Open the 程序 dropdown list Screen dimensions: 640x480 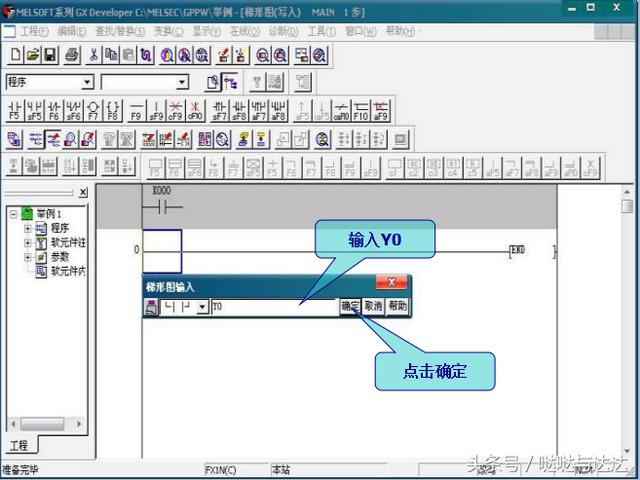87,83
